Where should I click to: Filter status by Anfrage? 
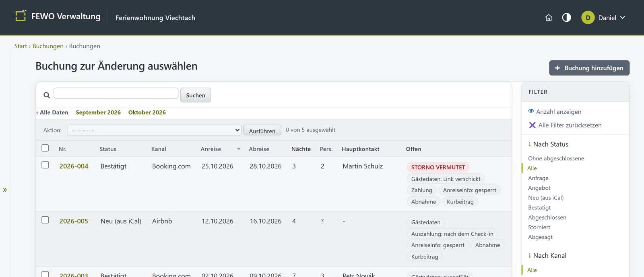click(x=538, y=178)
